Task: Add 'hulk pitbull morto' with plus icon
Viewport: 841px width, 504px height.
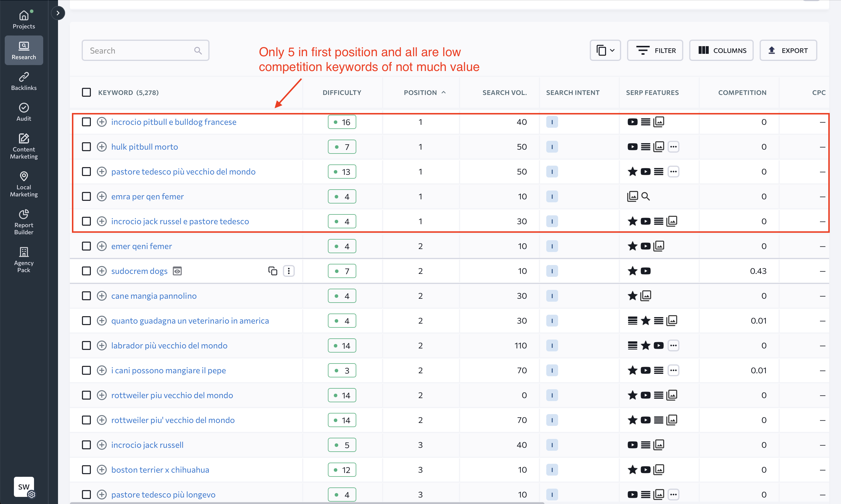Action: point(101,147)
